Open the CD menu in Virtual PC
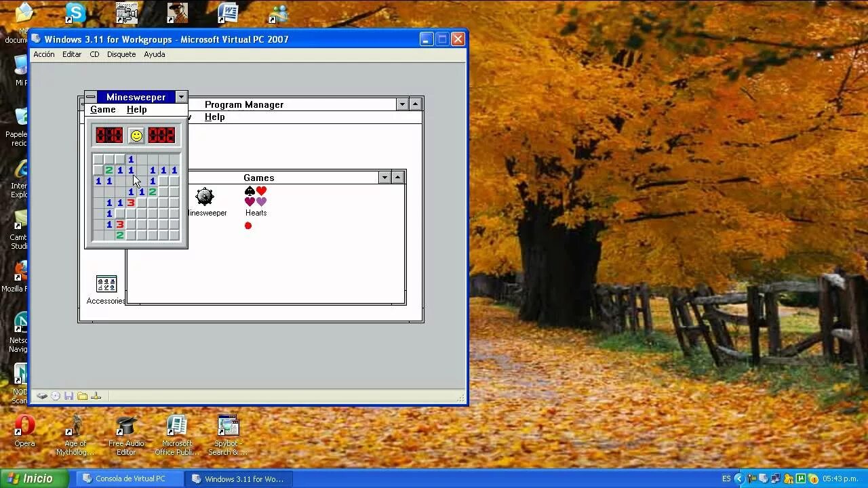 tap(94, 54)
